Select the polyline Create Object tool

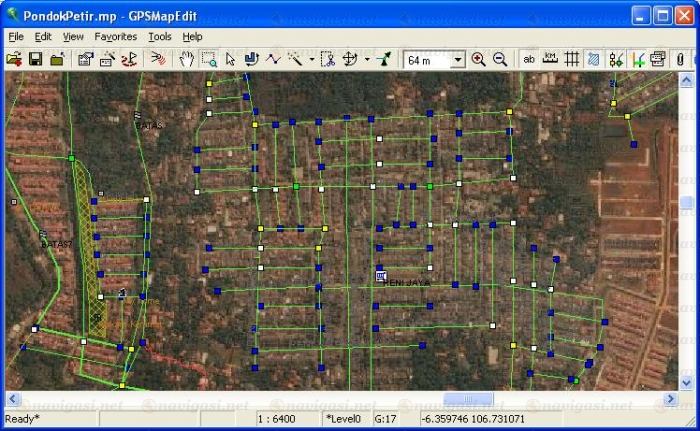(x=273, y=60)
